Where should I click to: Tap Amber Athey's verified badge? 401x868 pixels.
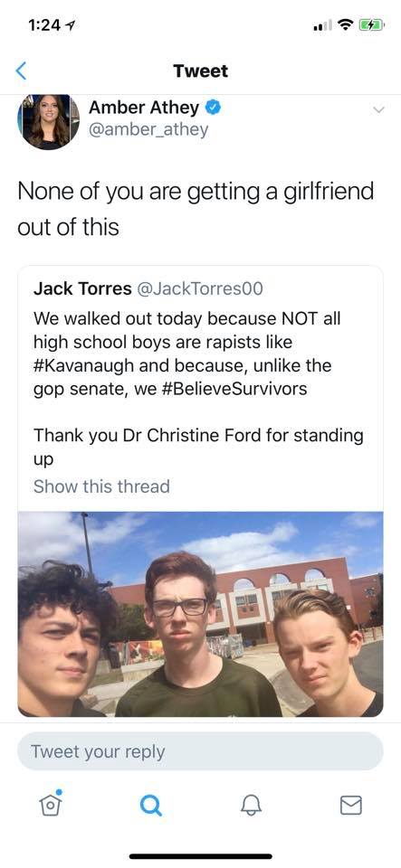point(214,108)
